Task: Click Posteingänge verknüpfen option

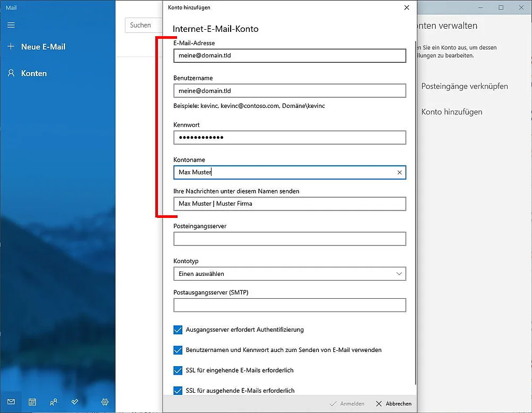Action: (x=465, y=86)
